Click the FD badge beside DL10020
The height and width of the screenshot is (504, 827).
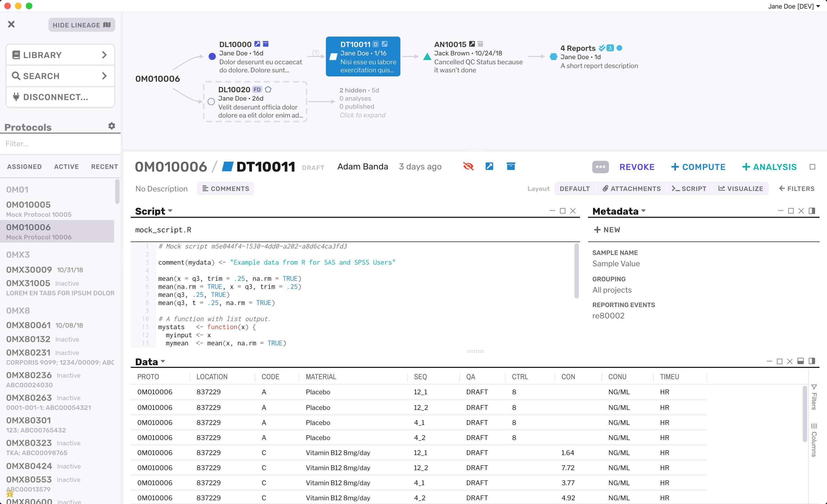257,90
